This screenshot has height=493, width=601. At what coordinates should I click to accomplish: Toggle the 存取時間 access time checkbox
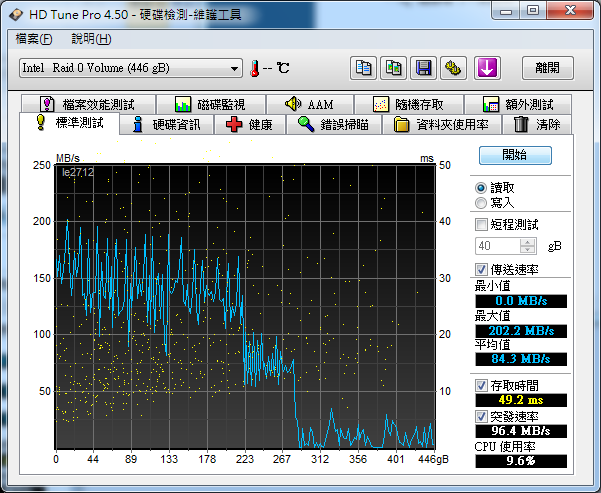tap(482, 385)
